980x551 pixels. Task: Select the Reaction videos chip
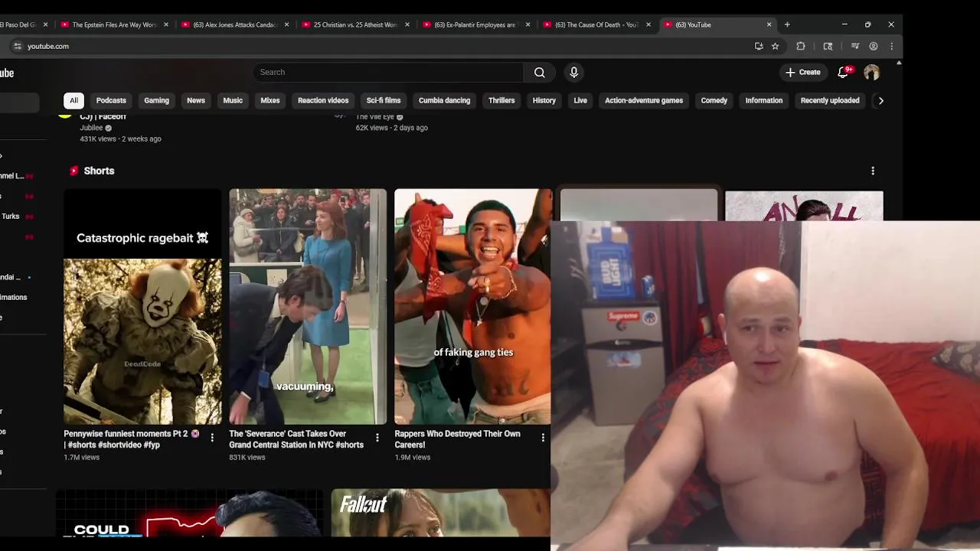(323, 100)
